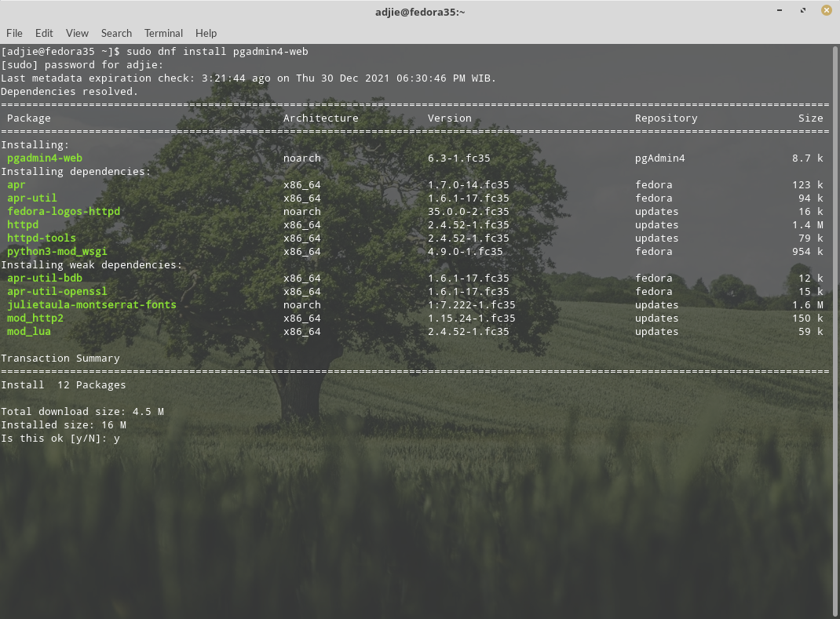840x619 pixels.
Task: Click the Architecture column header
Action: pyautogui.click(x=321, y=118)
